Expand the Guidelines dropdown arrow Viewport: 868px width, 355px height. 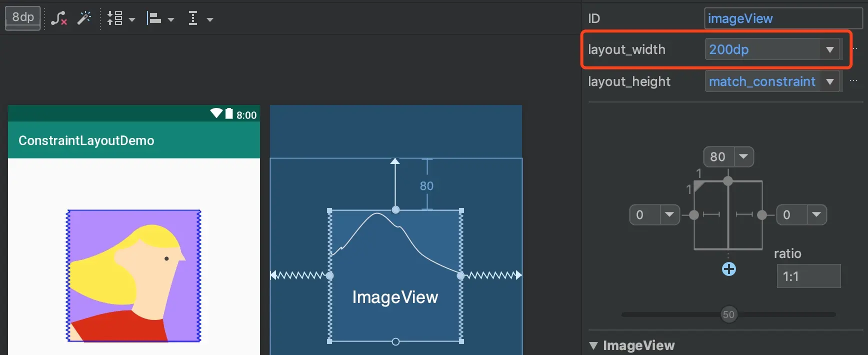tap(210, 20)
